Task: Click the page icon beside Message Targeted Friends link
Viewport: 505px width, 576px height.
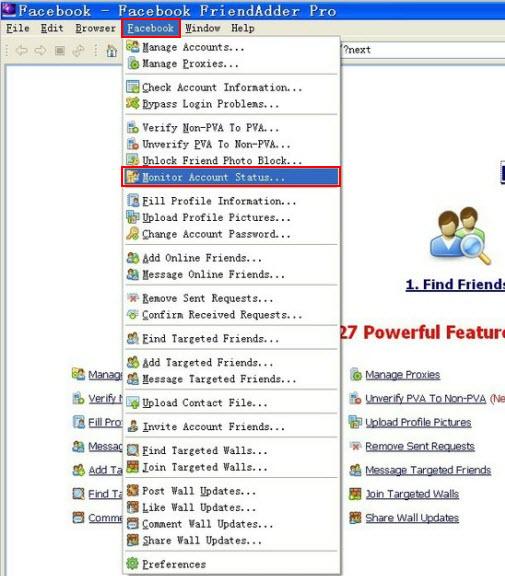Action: pyautogui.click(x=356, y=470)
